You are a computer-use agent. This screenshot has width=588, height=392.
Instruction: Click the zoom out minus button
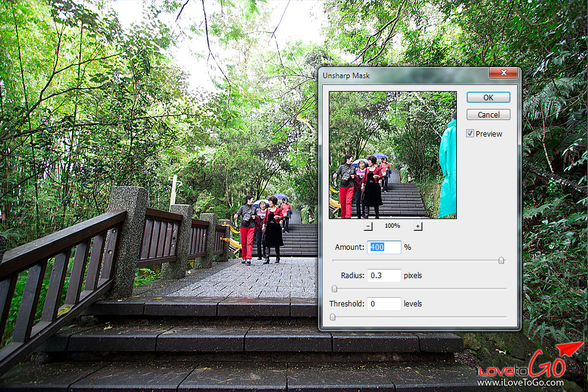click(368, 226)
